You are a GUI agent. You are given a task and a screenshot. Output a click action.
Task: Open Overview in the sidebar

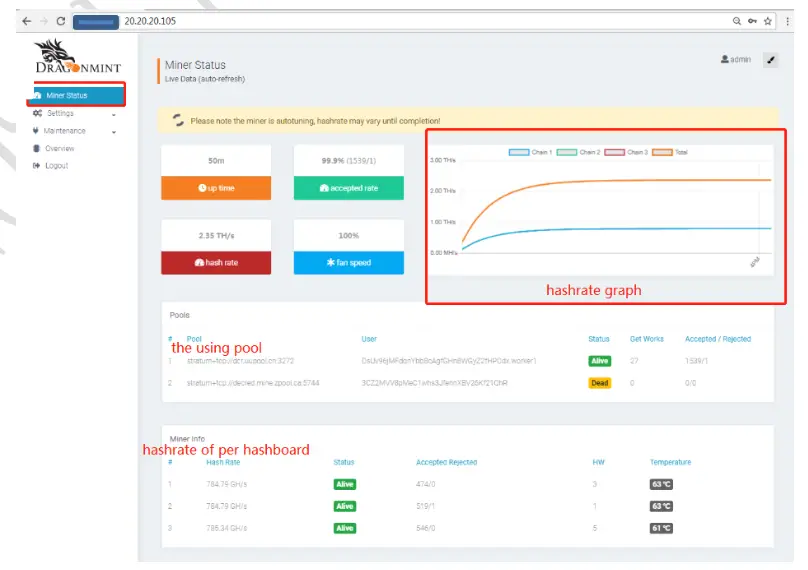pos(60,148)
